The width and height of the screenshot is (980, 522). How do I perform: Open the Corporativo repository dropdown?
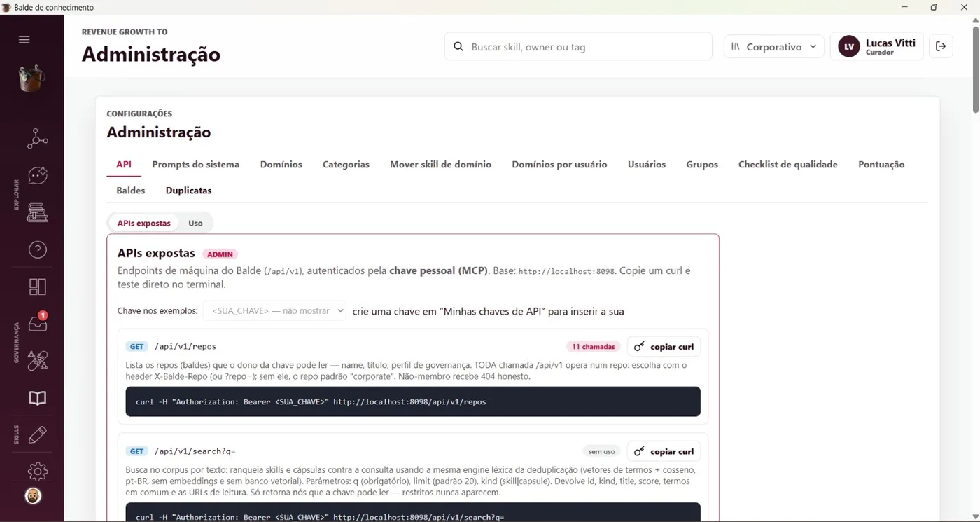pyautogui.click(x=773, y=47)
